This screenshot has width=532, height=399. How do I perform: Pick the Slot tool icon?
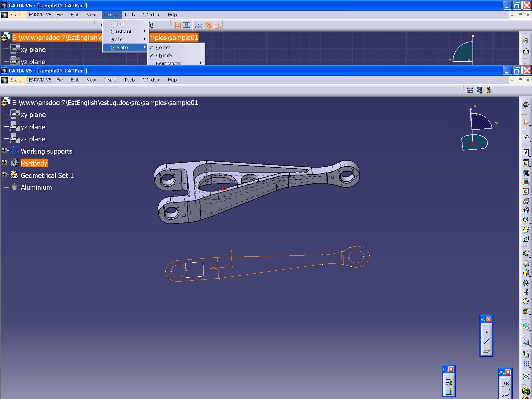(526, 210)
